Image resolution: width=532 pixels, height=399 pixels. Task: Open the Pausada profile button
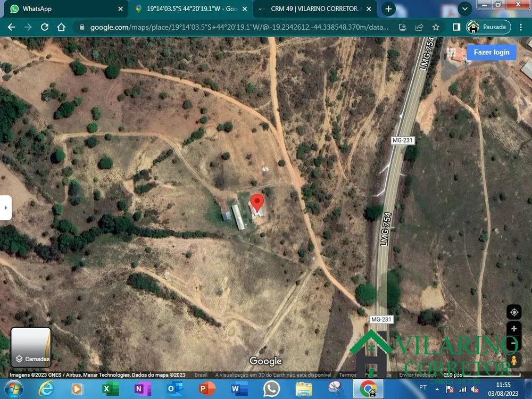488,27
